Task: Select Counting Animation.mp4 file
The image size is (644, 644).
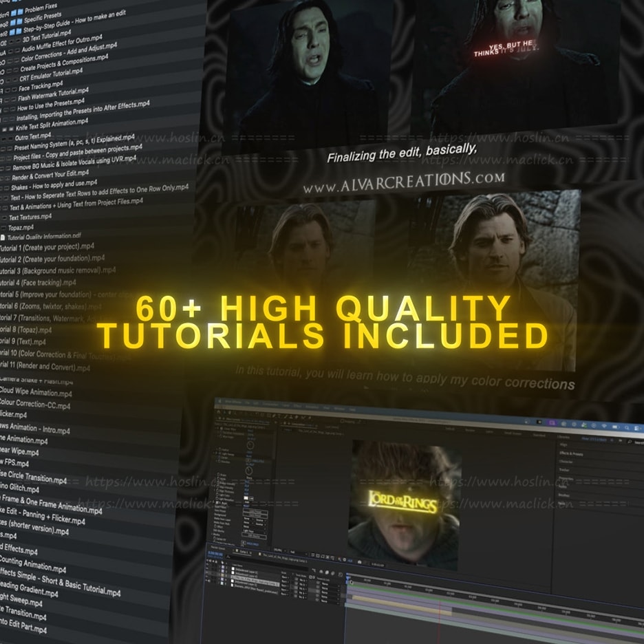Action: click(33, 566)
